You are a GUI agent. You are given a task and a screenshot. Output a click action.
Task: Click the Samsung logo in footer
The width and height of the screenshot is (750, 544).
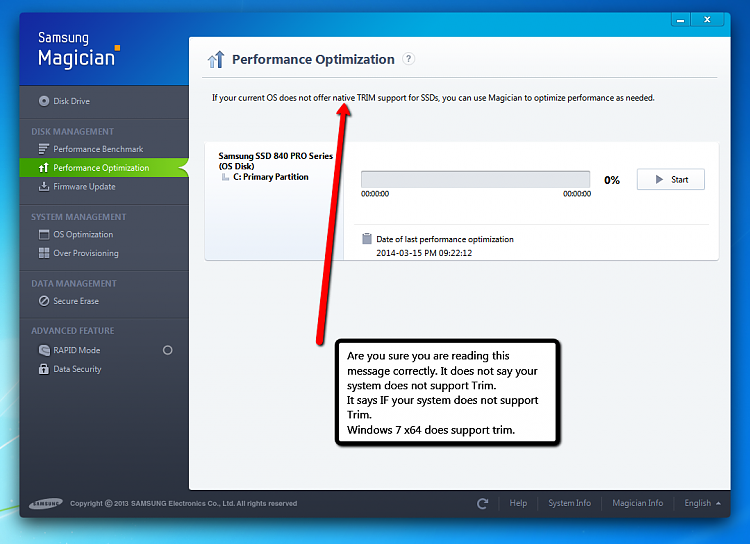pos(46,503)
